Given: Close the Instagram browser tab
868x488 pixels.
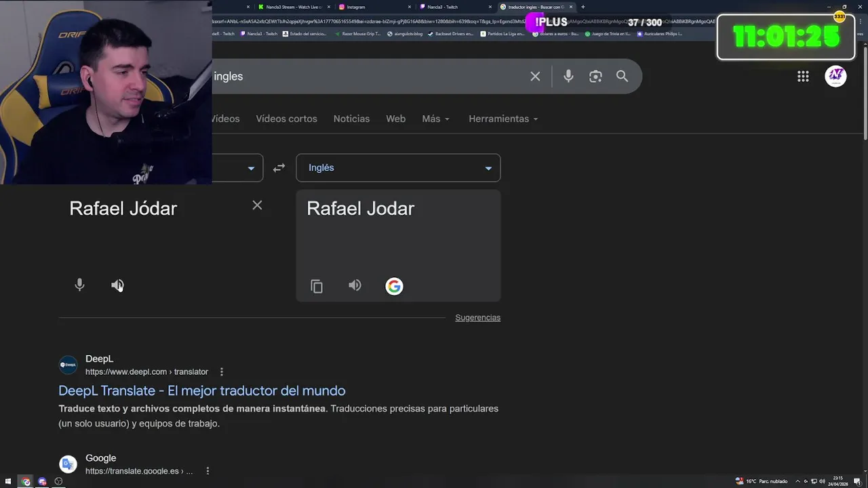Looking at the screenshot, I should pos(410,7).
